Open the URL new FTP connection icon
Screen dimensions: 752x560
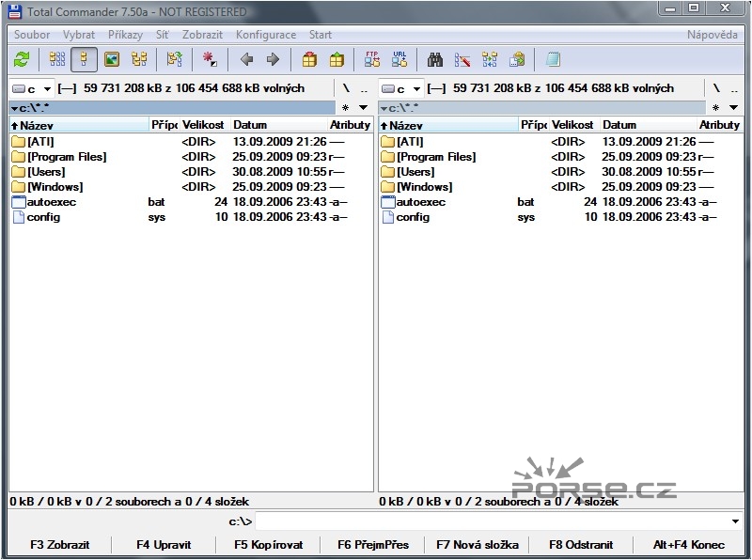399,59
